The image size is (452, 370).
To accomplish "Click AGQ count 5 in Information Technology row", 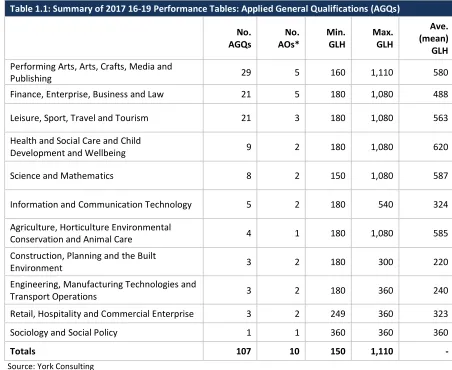I will coord(249,204).
